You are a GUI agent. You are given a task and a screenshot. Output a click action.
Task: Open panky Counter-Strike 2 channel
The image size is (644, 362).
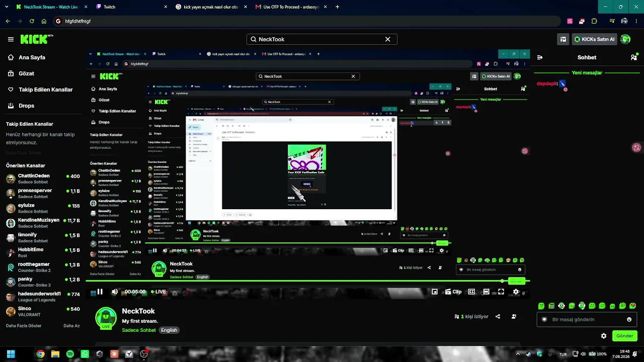(x=43, y=282)
